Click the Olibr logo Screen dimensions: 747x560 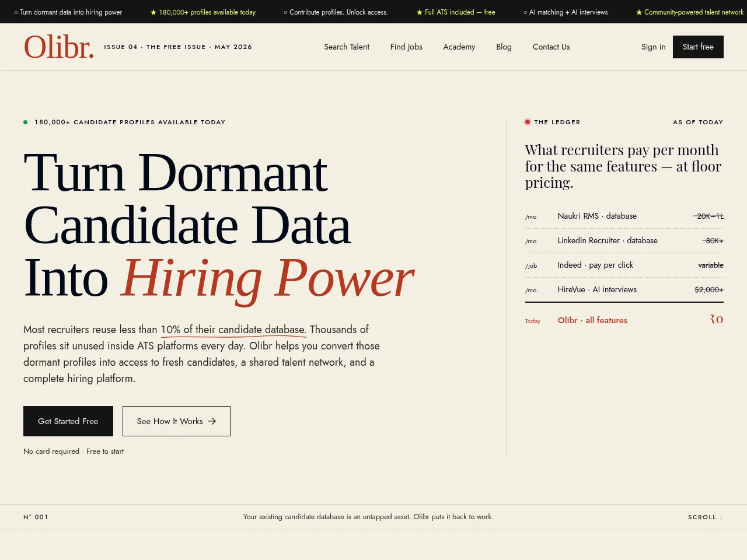tap(58, 47)
